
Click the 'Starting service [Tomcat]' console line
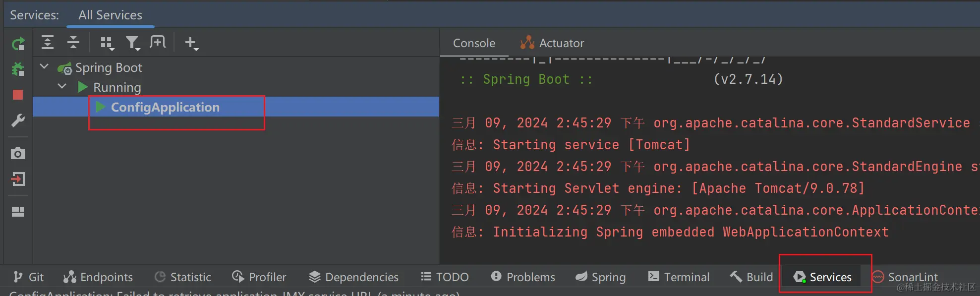(x=571, y=145)
